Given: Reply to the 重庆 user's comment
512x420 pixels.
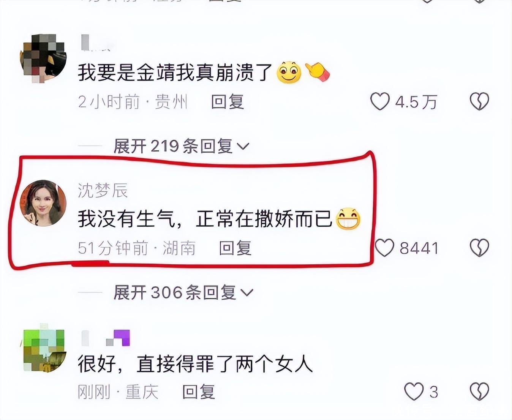Looking at the screenshot, I should click(199, 392).
